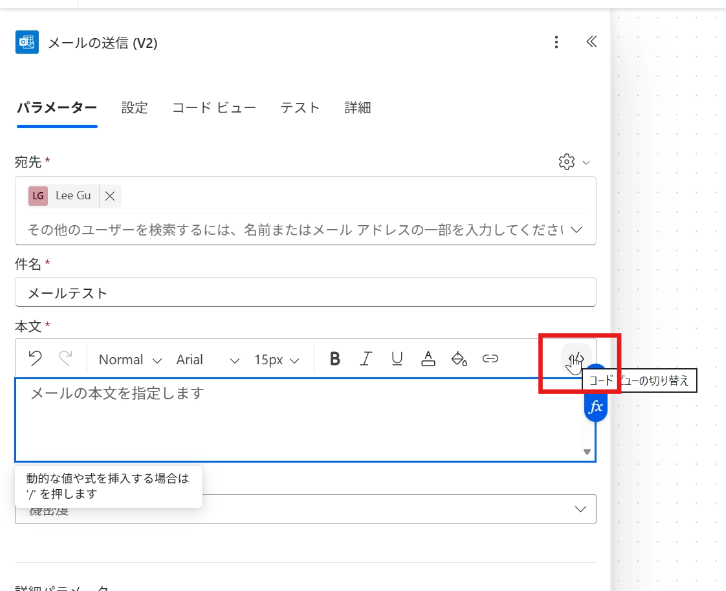This screenshot has width=726, height=591.
Task: Remove Lee Gu from recipients
Action: click(110, 196)
